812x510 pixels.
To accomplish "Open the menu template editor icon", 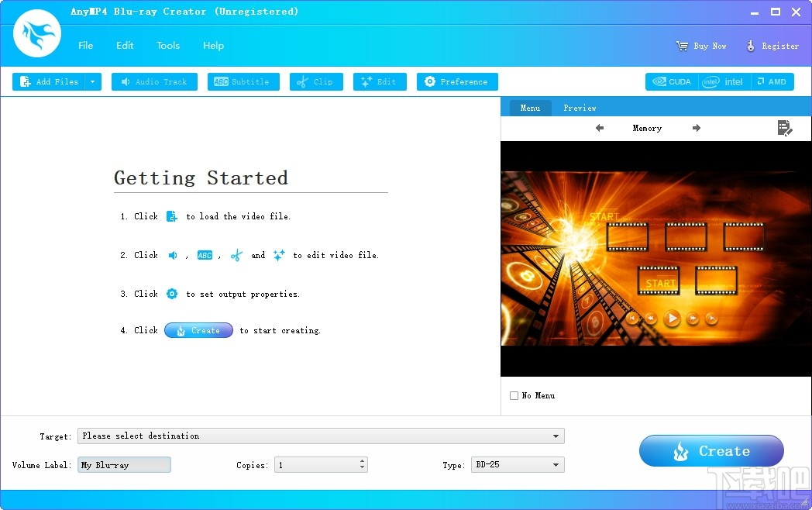I will (x=785, y=129).
